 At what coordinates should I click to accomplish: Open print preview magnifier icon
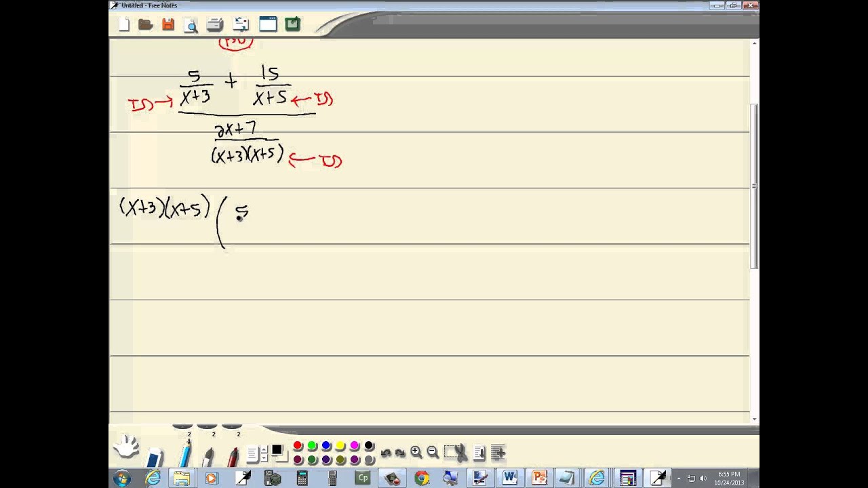[191, 25]
